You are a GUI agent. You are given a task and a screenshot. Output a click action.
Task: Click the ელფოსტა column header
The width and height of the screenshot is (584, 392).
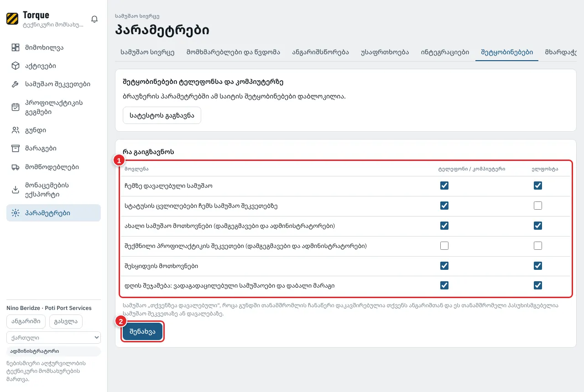click(544, 169)
